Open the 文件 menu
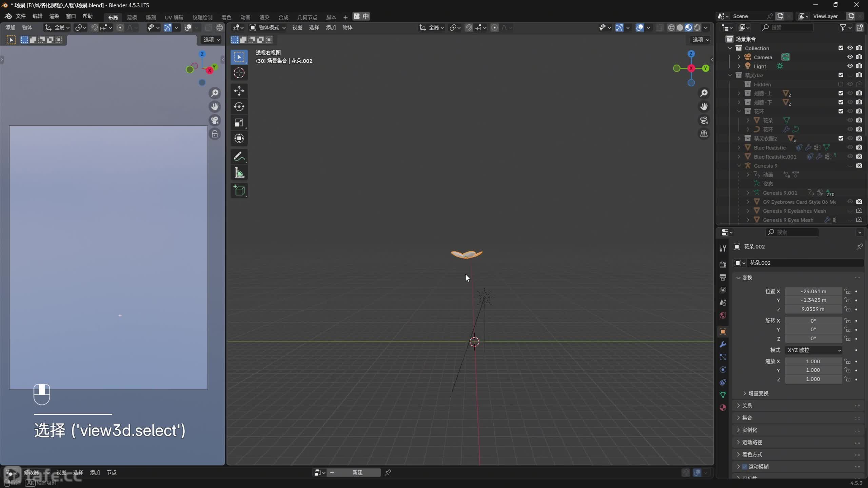Screen dimensions: 868x488 click(x=20, y=16)
